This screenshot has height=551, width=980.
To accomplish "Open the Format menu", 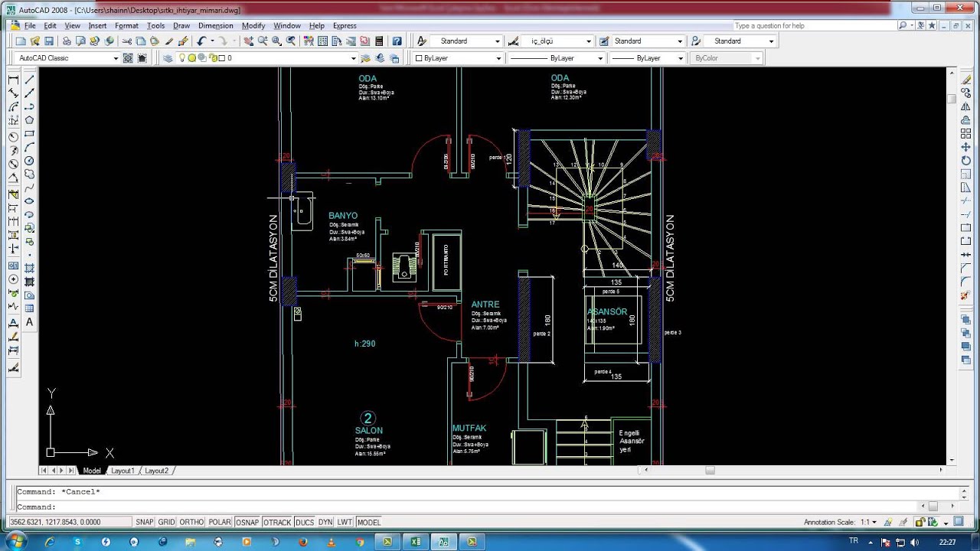I will coord(126,25).
